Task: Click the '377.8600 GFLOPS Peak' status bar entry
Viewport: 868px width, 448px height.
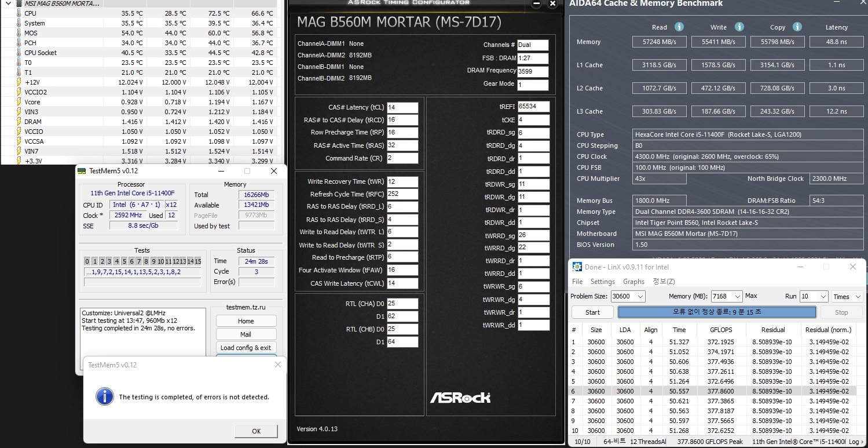Action: (x=711, y=442)
